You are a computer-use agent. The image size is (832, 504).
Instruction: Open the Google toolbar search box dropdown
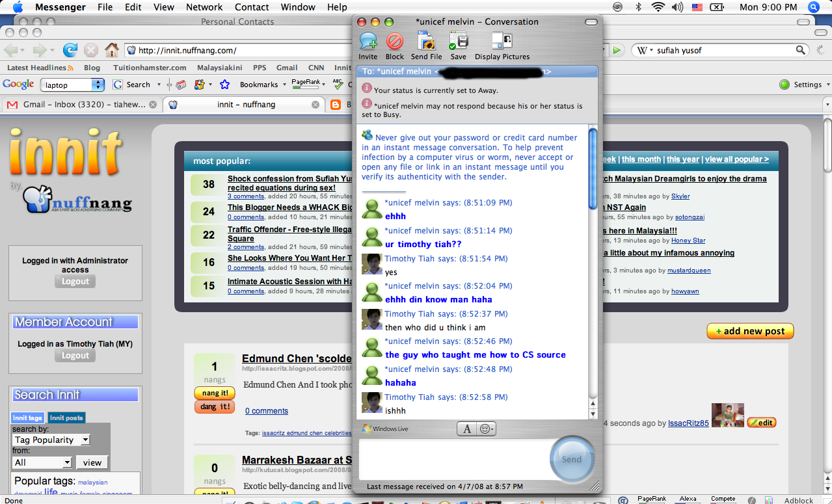pyautogui.click(x=98, y=85)
